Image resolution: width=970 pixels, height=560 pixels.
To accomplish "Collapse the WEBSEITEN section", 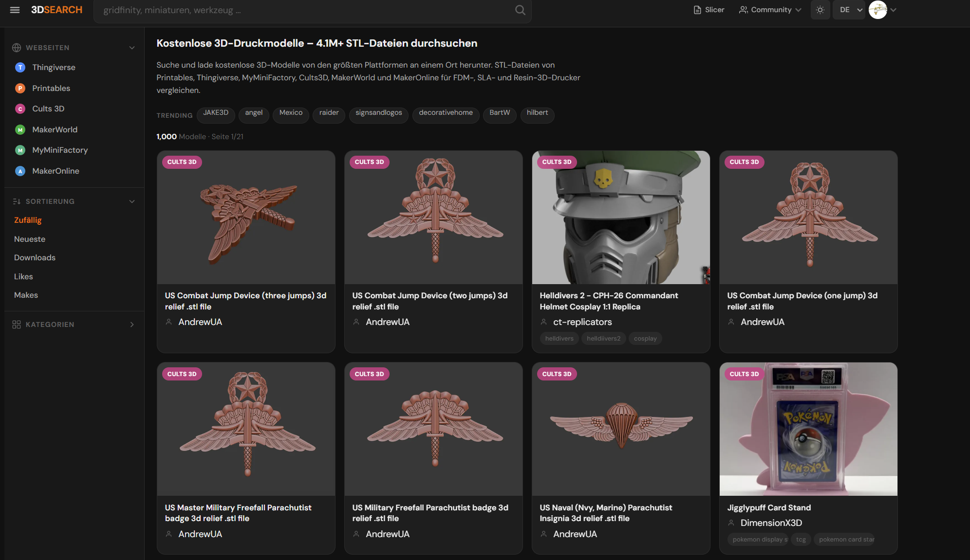I will pyautogui.click(x=132, y=47).
